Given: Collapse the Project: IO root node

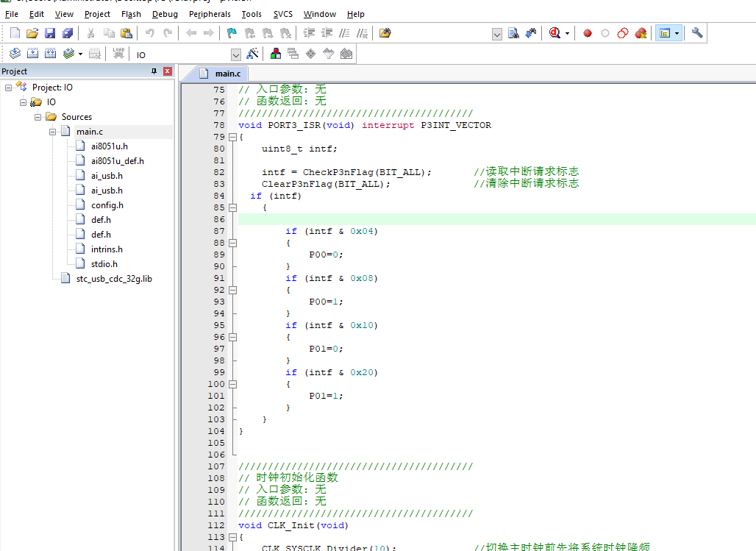Looking at the screenshot, I should tap(8, 88).
